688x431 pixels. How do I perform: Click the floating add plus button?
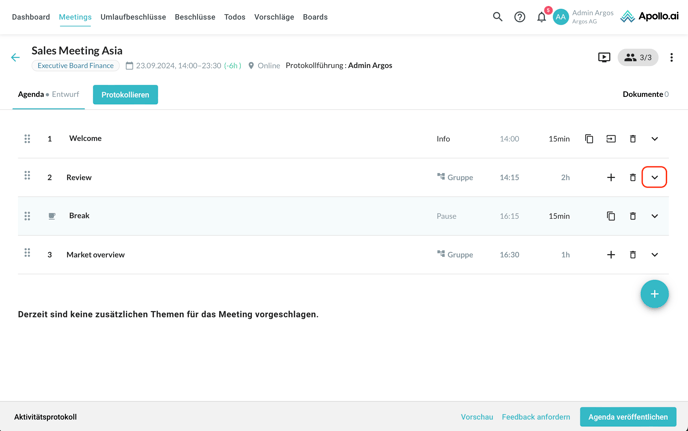(x=654, y=294)
